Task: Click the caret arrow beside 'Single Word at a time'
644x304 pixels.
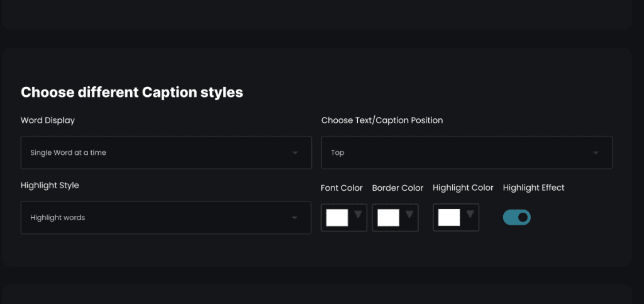Action: tap(295, 153)
